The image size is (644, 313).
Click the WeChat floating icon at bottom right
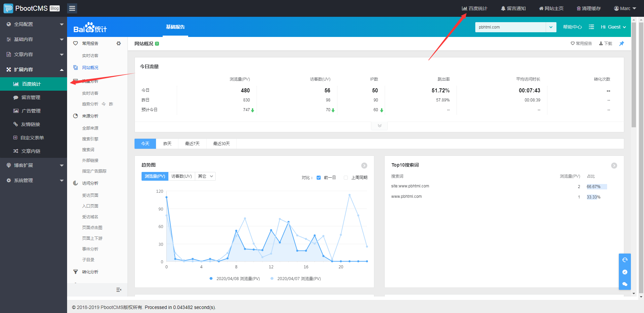pyautogui.click(x=625, y=284)
